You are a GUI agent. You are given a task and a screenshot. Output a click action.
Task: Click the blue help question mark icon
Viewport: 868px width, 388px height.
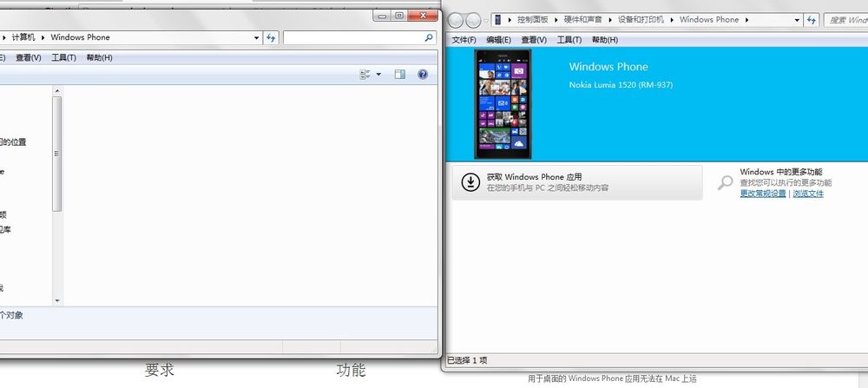(x=423, y=74)
